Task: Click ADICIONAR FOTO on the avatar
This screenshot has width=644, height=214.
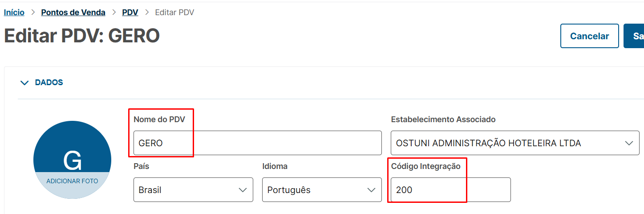Action: click(72, 181)
